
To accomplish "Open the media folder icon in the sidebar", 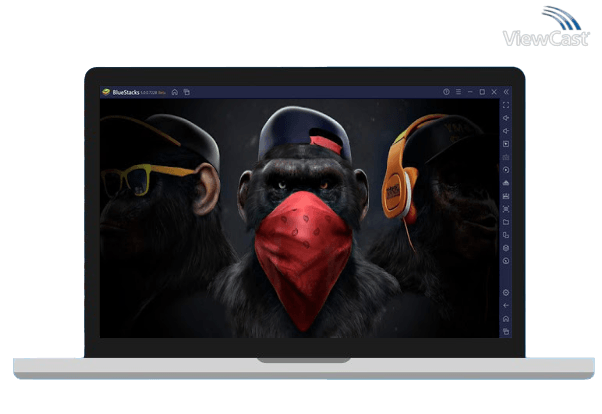I will pyautogui.click(x=506, y=222).
